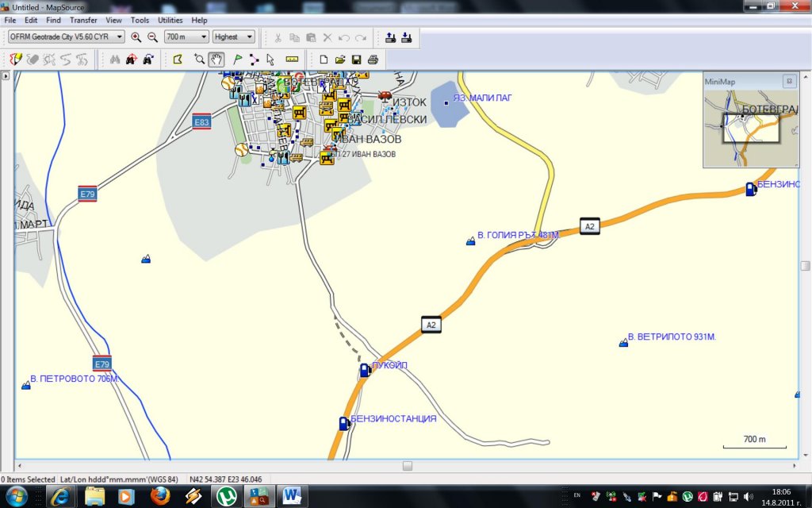This screenshot has width=812, height=508.
Task: Click the horizontal scrollbar thumb below map
Action: (407, 466)
